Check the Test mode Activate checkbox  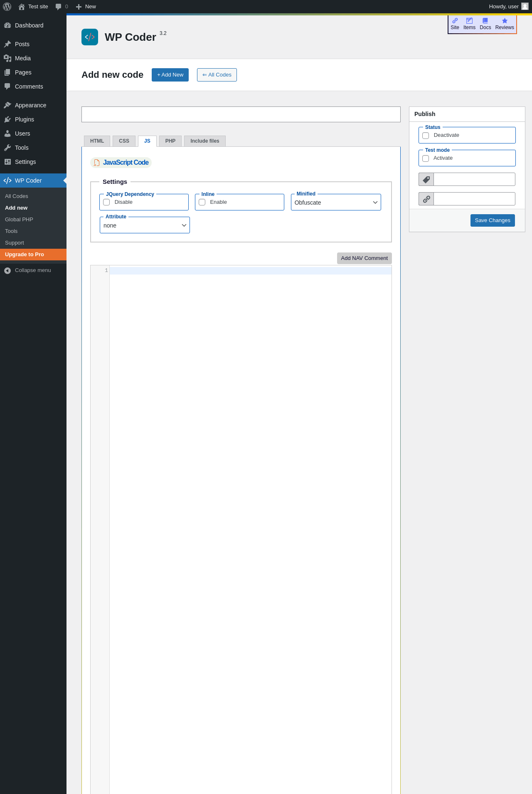(x=426, y=158)
